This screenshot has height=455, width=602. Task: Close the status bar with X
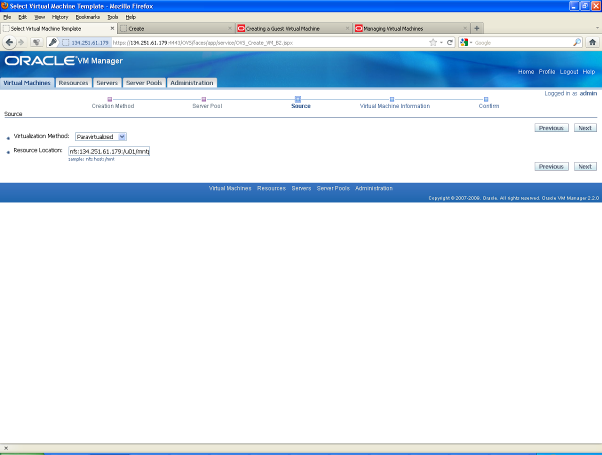pos(6,448)
